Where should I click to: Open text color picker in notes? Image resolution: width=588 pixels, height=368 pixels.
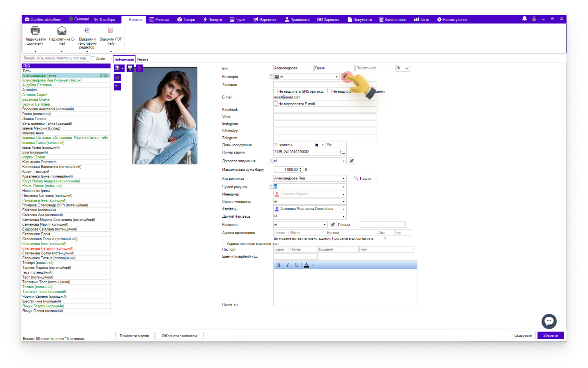[x=307, y=265]
